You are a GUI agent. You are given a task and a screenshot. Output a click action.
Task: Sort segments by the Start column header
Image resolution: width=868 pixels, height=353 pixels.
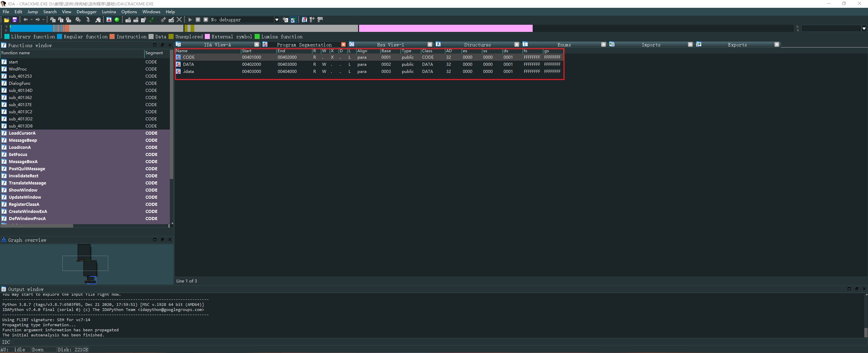[258, 51]
